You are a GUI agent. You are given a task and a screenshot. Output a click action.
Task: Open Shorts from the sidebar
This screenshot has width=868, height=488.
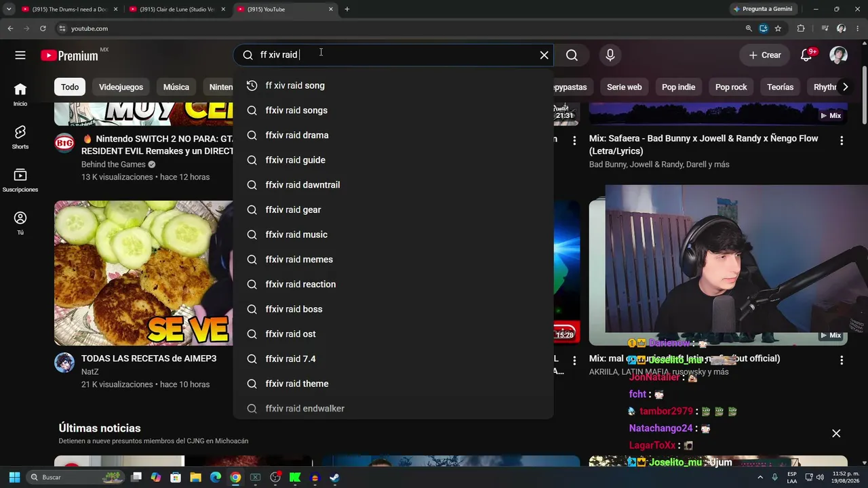coord(20,138)
